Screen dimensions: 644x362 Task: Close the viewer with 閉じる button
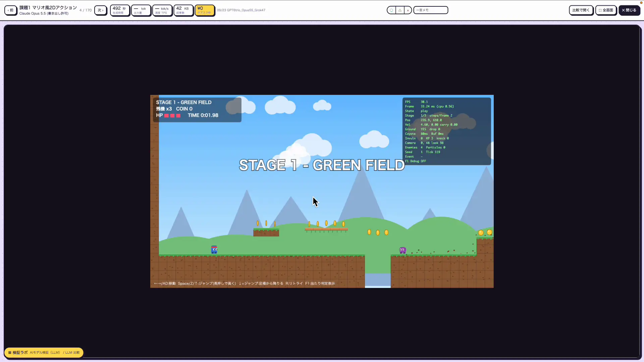pyautogui.click(x=629, y=10)
